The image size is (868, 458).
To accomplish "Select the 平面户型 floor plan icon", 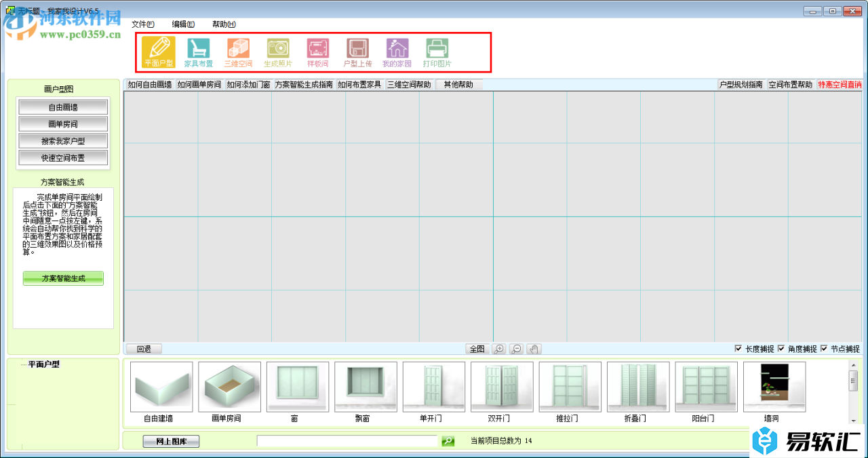I will [159, 53].
